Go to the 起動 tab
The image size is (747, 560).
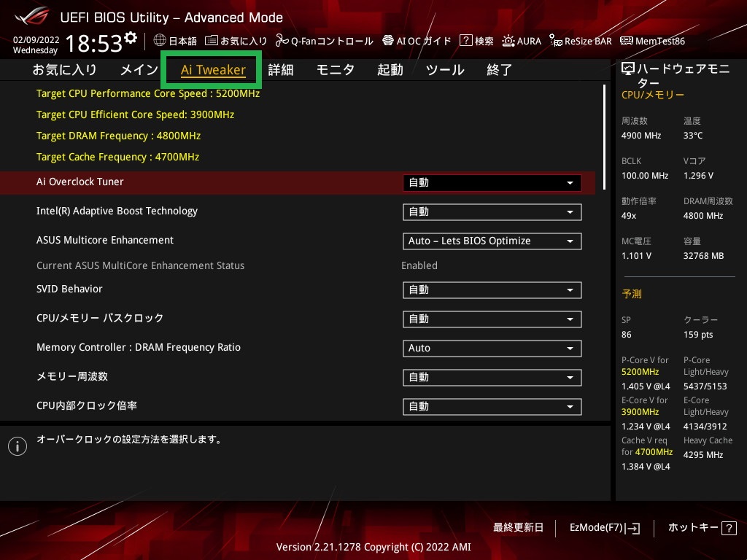click(x=390, y=70)
